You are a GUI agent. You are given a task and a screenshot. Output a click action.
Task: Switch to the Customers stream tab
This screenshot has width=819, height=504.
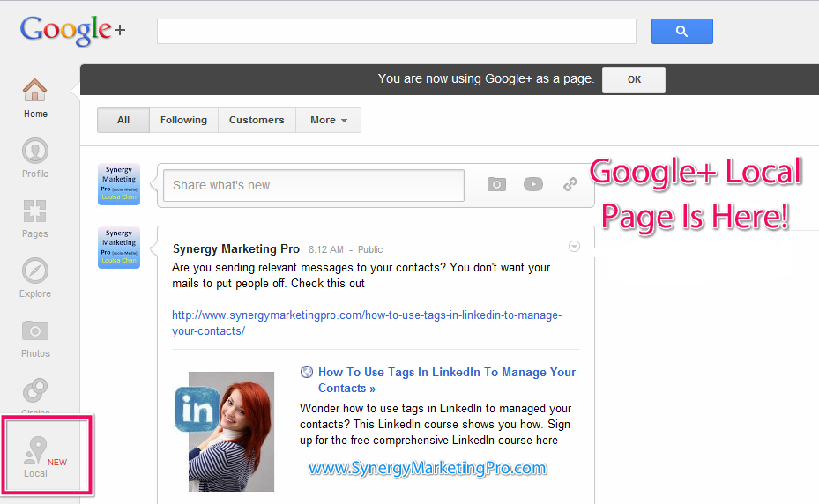pos(257,120)
